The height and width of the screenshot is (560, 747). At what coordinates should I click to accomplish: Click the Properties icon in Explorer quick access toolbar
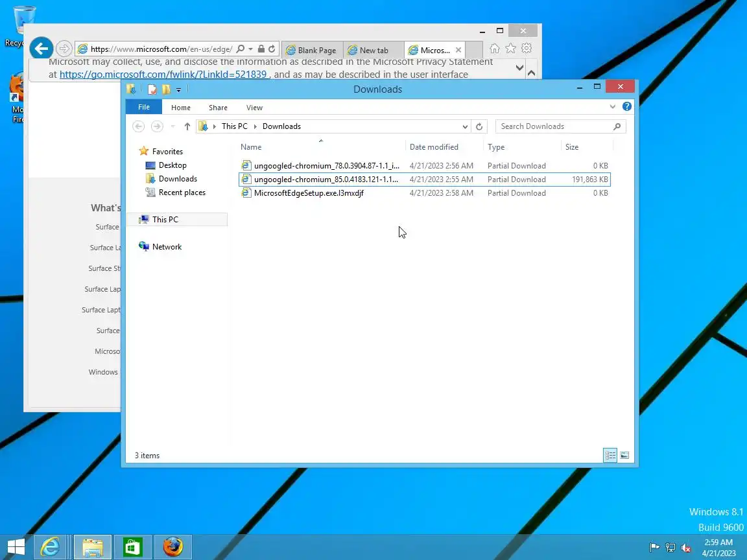(152, 89)
